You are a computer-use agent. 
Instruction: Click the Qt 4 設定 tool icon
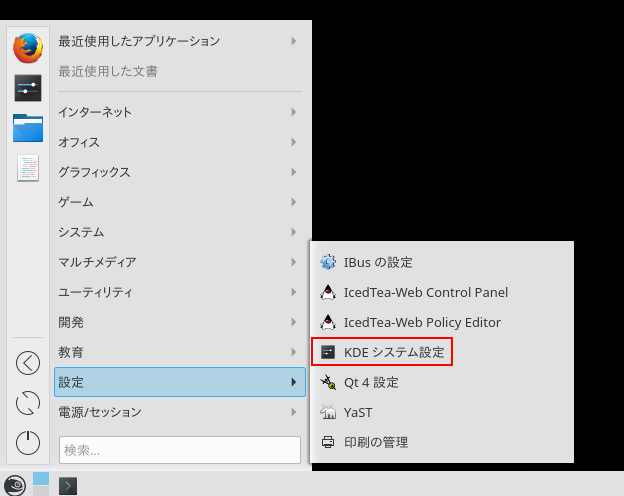[x=328, y=382]
